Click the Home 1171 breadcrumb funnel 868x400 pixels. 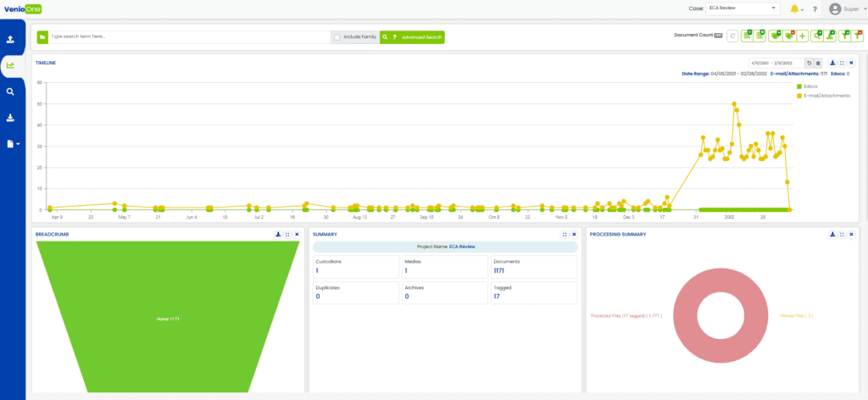tap(167, 318)
